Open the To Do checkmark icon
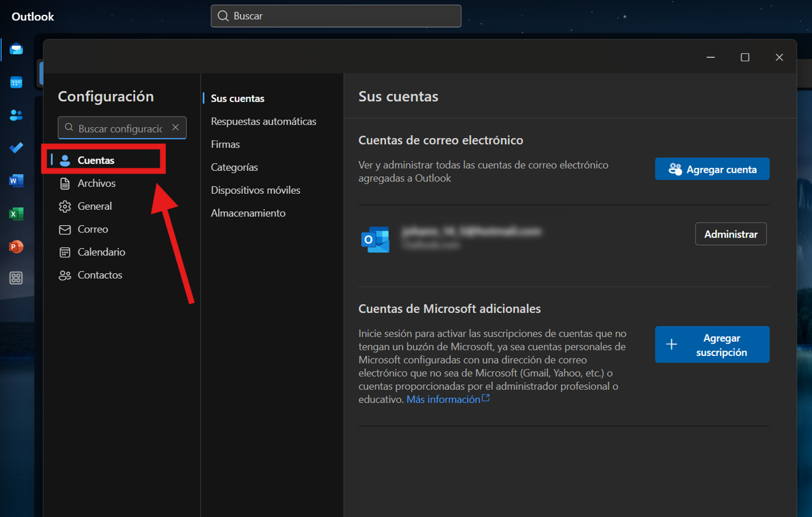This screenshot has height=517, width=812. [x=16, y=147]
